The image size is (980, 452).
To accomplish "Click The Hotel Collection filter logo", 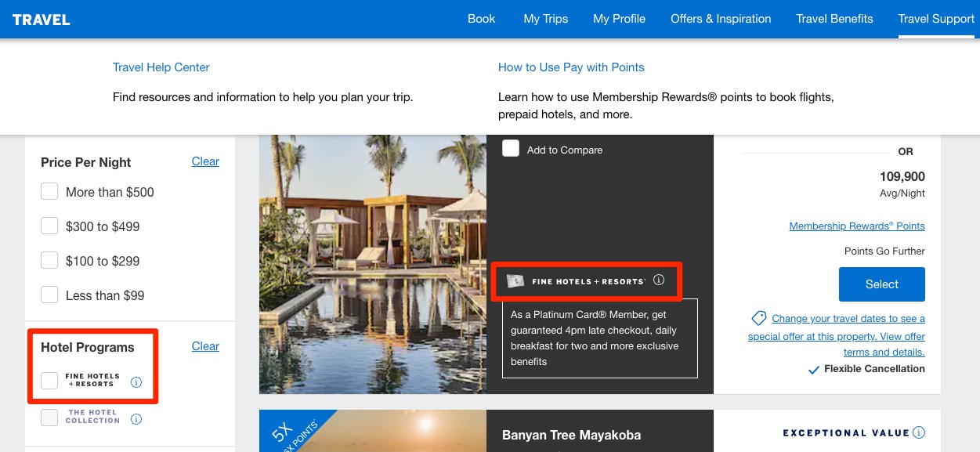I will 92,417.
